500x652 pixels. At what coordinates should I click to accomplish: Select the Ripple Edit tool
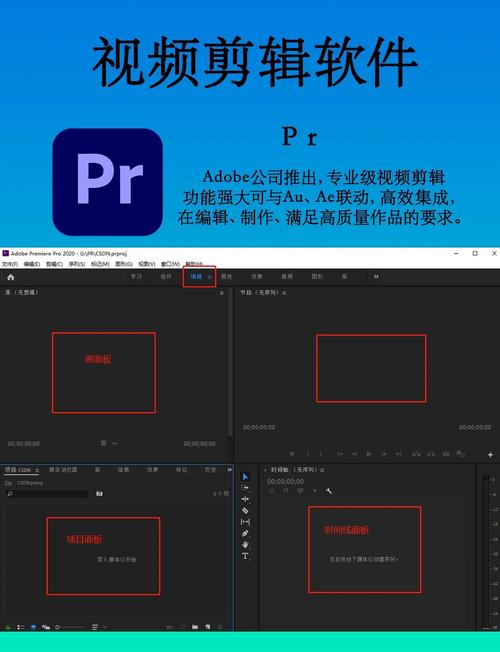pos(245,499)
